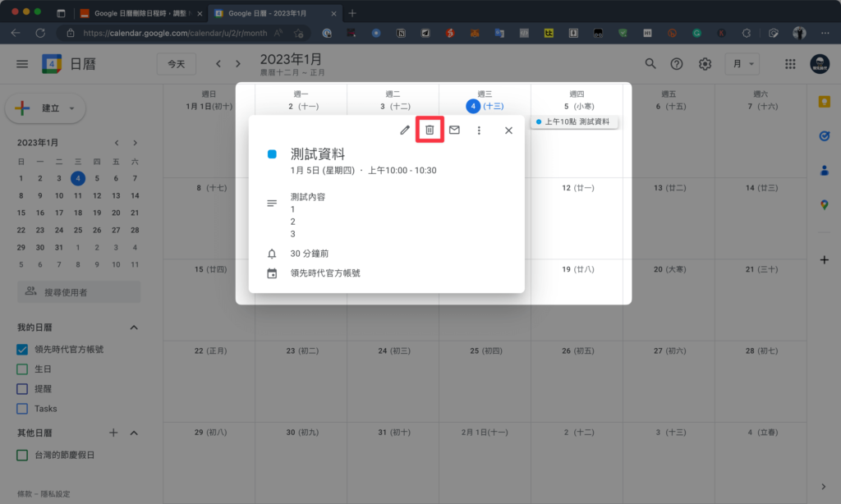Switch to the Google 日曆刪除日程時 tab
841x504 pixels.
[x=141, y=13]
